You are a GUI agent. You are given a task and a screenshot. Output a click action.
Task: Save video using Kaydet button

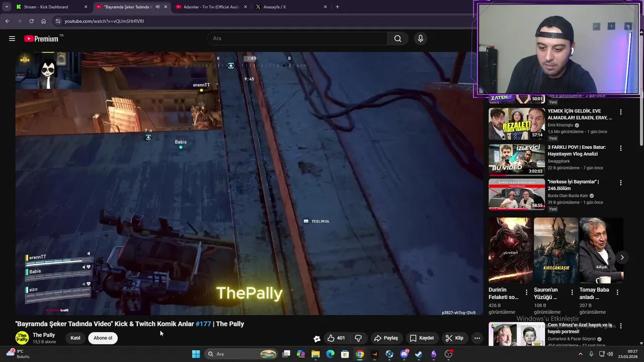[x=422, y=338]
